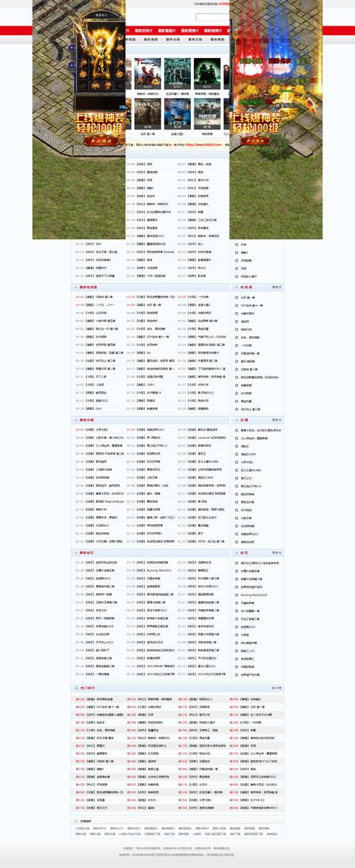Open the 最新剧情片 navigation tab
The image size is (355, 868).
213,30
